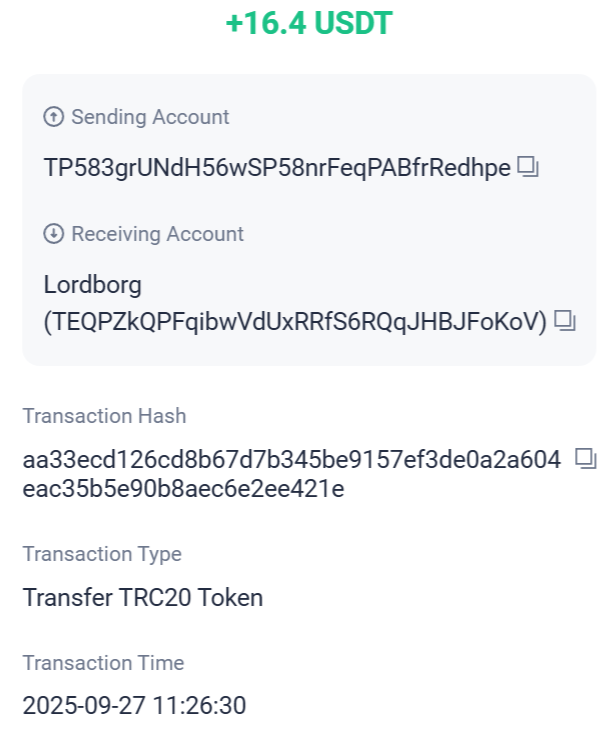
Task: Copy the Lordborg receiving address
Action: point(566,321)
